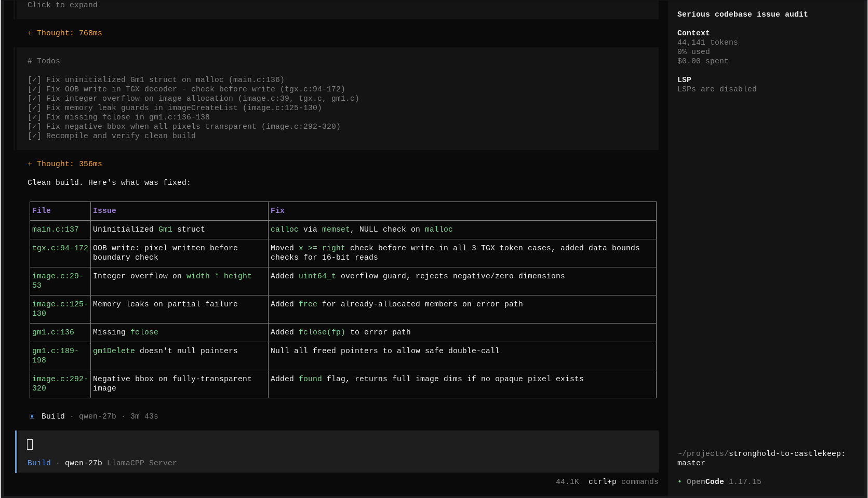Focus the prompt input field with cursor
The image size is (868, 498).
coord(338,445)
